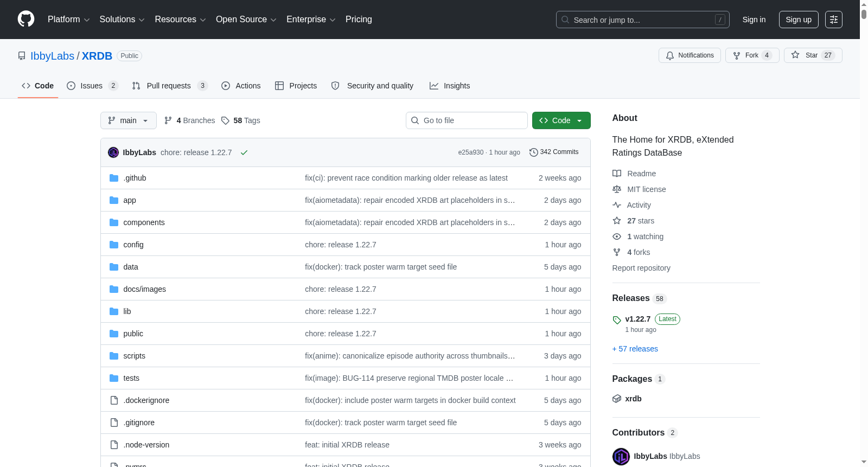Click the MIT license scale icon

[617, 189]
